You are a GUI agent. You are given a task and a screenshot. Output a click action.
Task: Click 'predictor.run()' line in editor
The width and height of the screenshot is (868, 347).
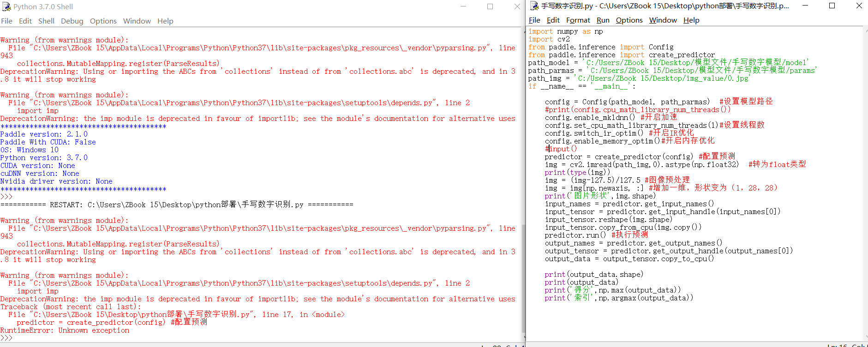coord(596,235)
